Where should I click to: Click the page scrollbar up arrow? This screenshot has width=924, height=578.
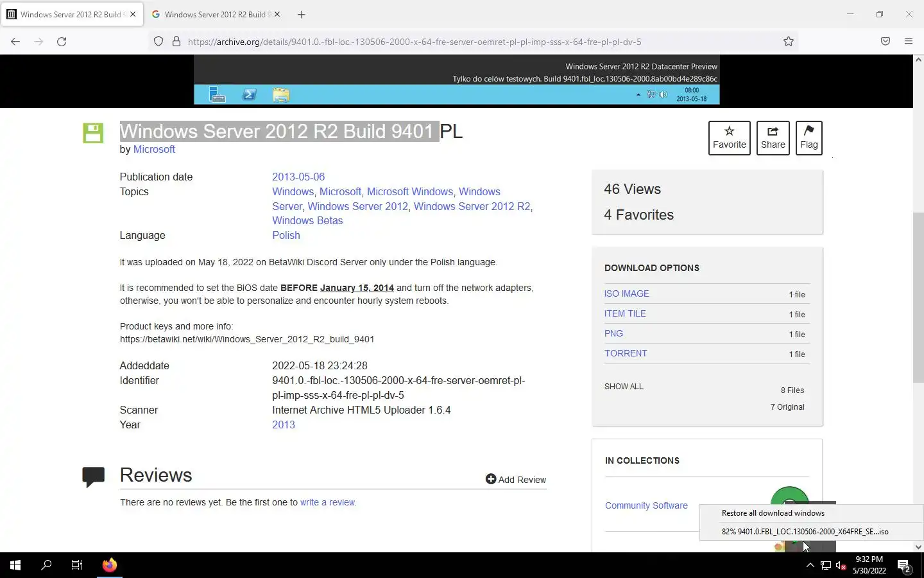(918, 60)
